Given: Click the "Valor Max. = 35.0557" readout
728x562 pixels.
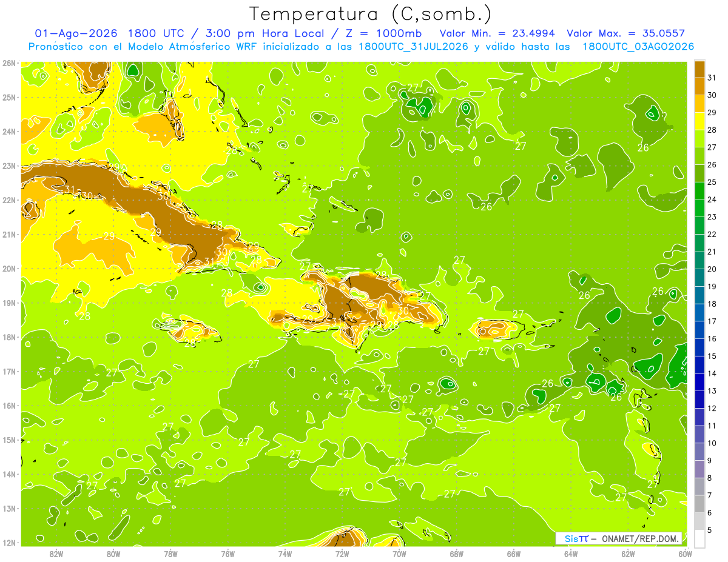Looking at the screenshot, I should 625,33.
